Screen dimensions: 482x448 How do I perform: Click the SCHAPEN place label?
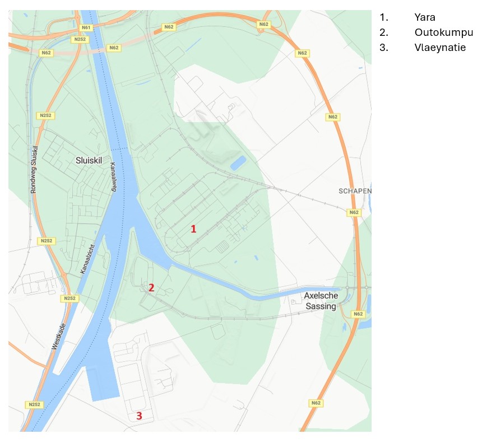tap(355, 191)
